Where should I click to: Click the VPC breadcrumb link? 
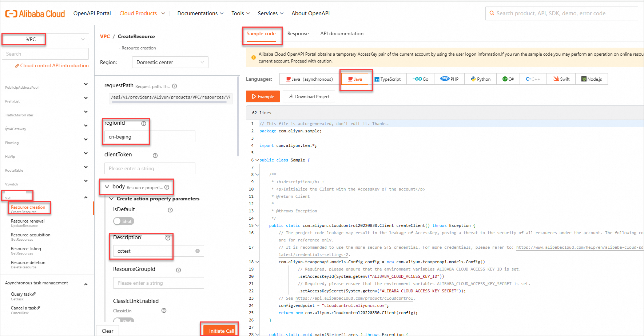click(x=105, y=36)
